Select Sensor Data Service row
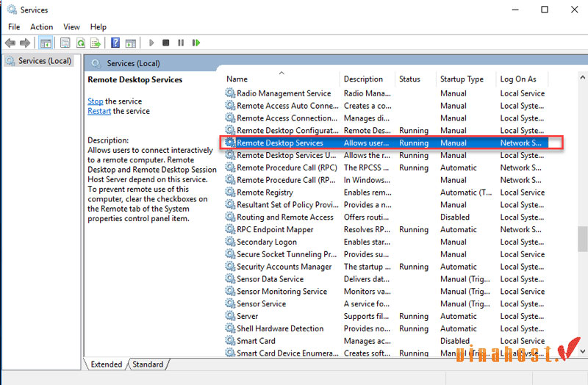The height and width of the screenshot is (385, 588). point(385,279)
